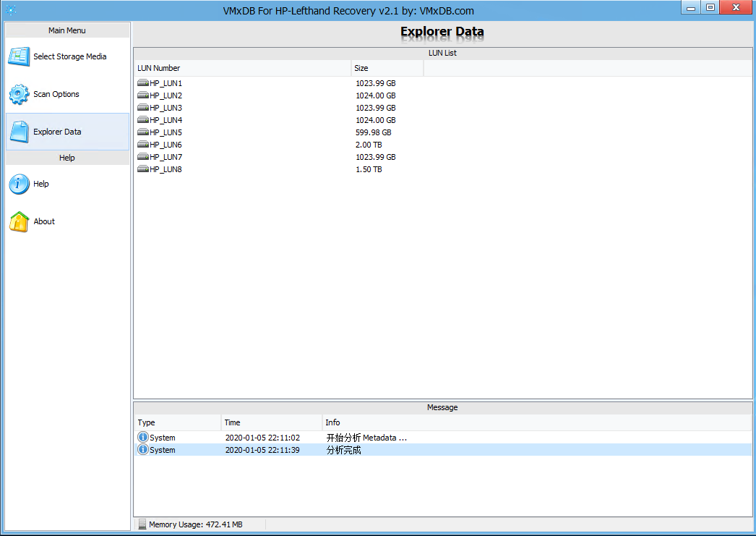The image size is (756, 536).
Task: Sort messages by Type column header
Action: (178, 422)
